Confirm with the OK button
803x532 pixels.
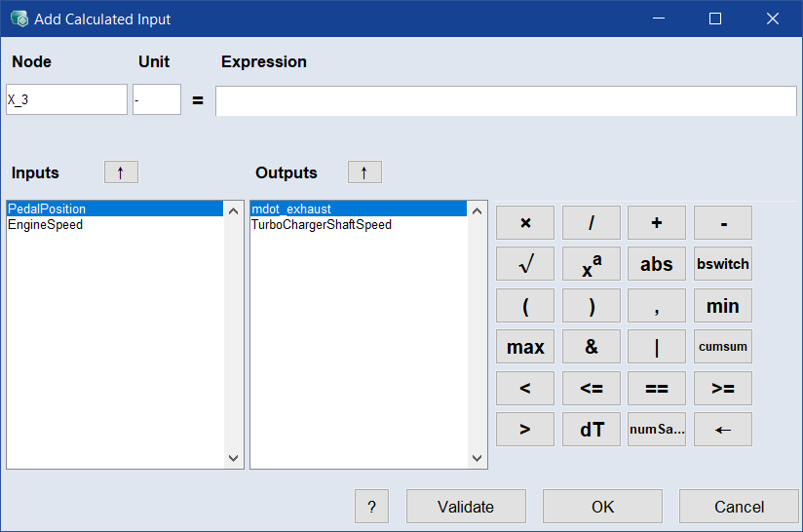[x=602, y=507]
